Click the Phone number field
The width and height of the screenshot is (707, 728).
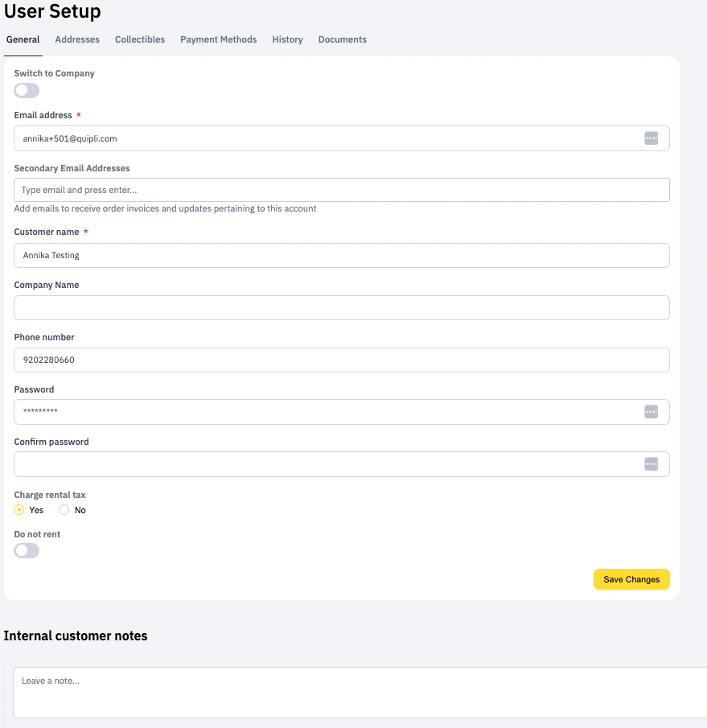coord(341,360)
